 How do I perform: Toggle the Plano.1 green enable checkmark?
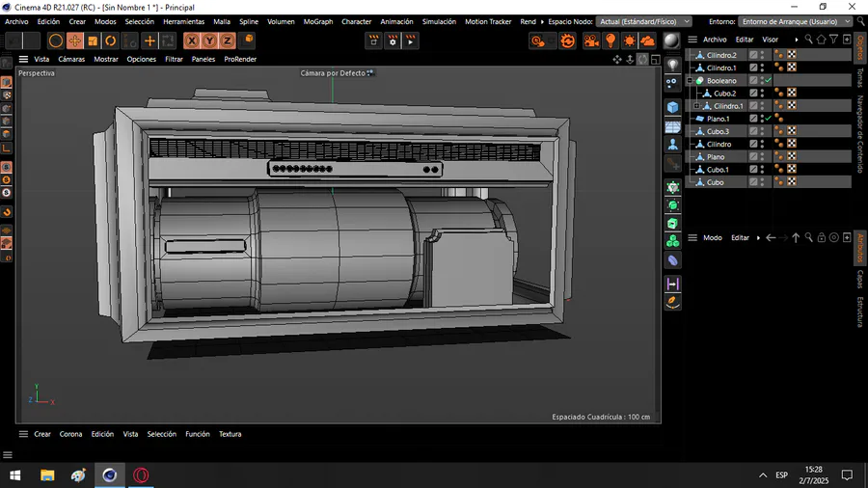pos(769,119)
